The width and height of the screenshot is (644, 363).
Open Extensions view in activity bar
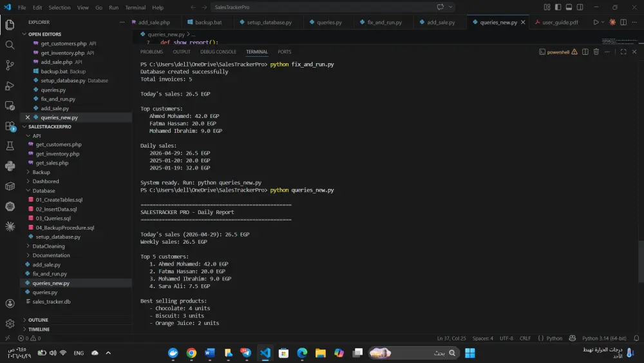tap(10, 126)
